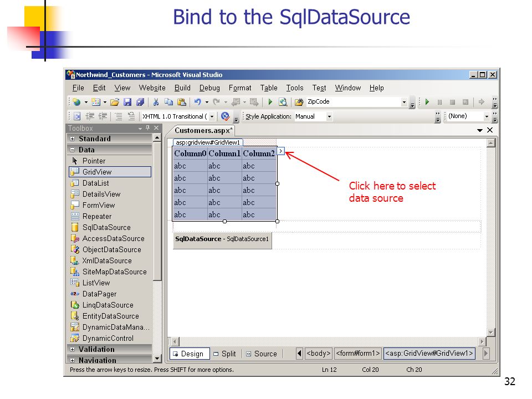
Task: Select the <body> tag navigator
Action: (318, 353)
